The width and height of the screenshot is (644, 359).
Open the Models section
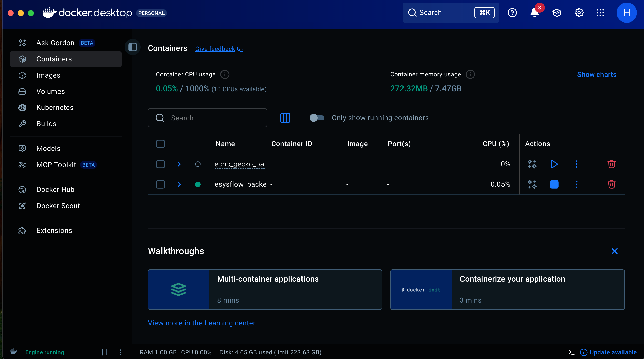coord(66,148)
